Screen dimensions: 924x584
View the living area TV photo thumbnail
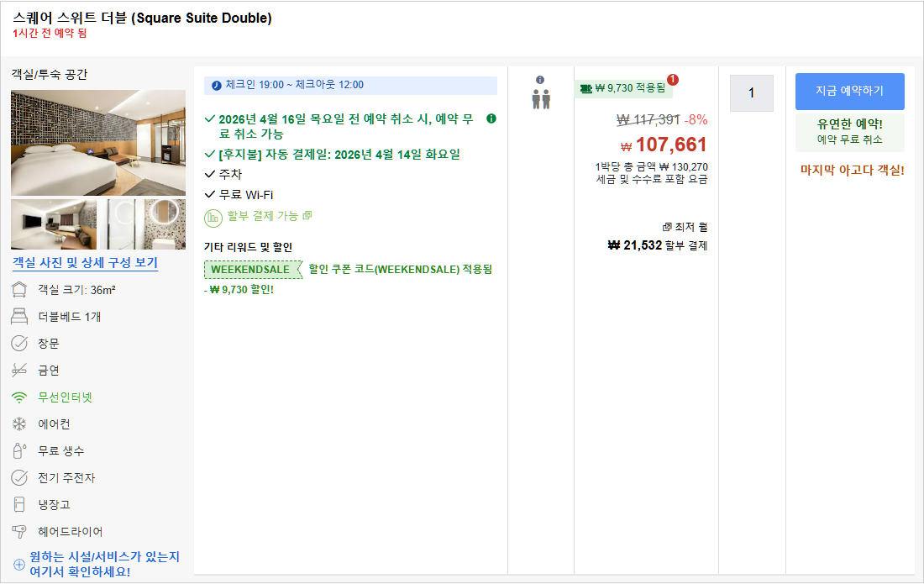pyautogui.click(x=54, y=224)
